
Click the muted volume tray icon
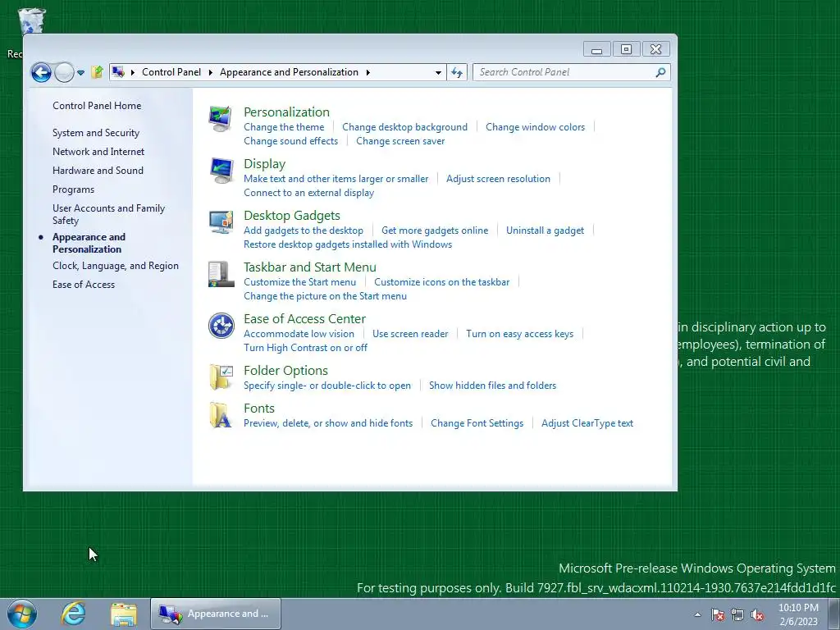point(757,614)
